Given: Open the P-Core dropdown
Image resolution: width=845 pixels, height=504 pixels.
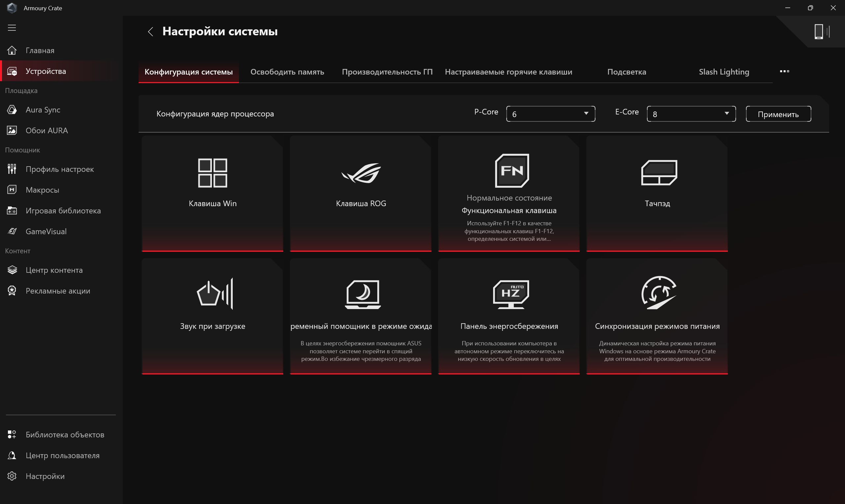Looking at the screenshot, I should 551,114.
